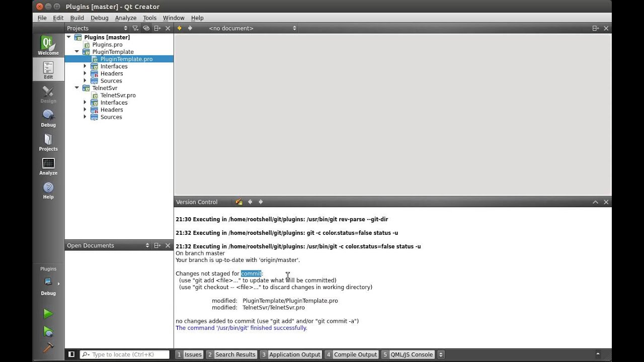
Task: Expand Interfaces under TelnetSvr
Action: click(85, 103)
